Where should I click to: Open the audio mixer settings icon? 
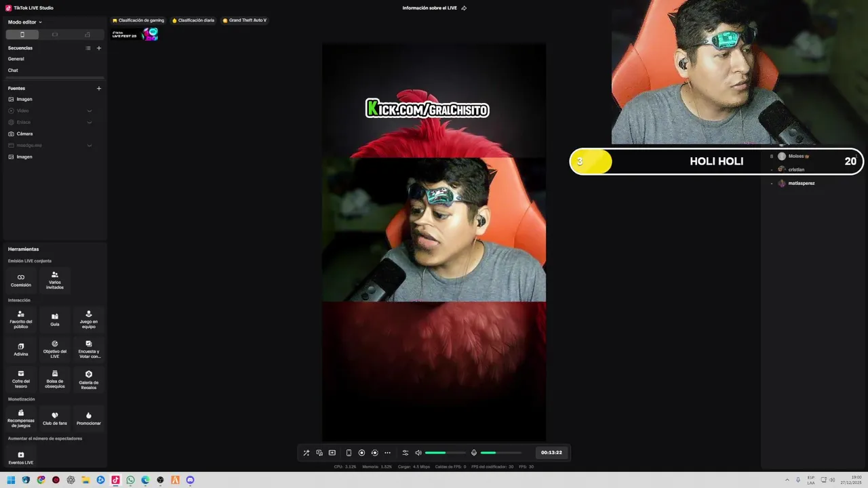pyautogui.click(x=406, y=453)
